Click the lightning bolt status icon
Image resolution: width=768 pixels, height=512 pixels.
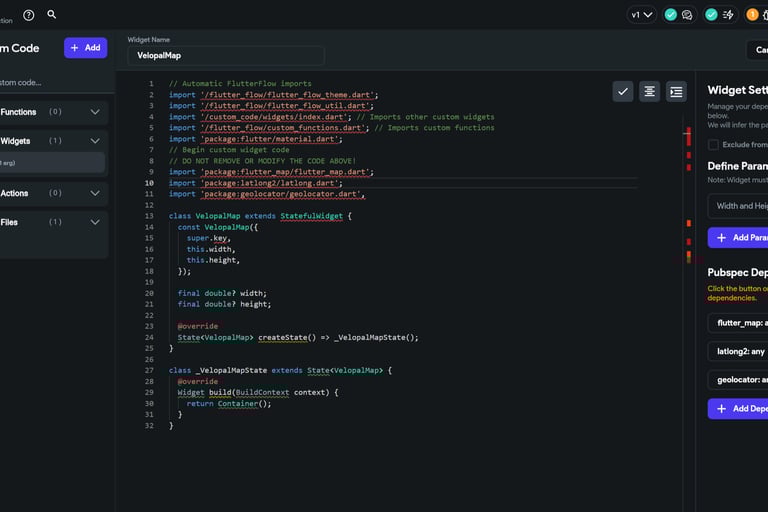tap(728, 15)
